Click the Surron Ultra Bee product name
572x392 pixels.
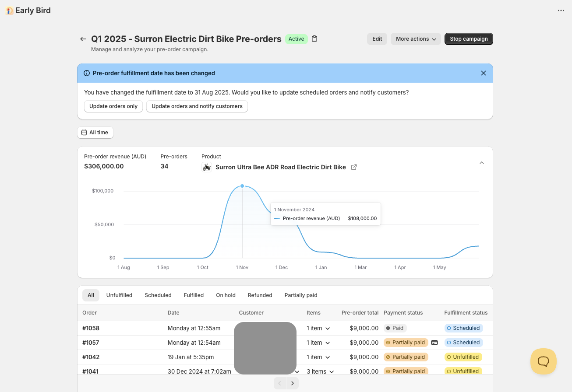point(281,167)
